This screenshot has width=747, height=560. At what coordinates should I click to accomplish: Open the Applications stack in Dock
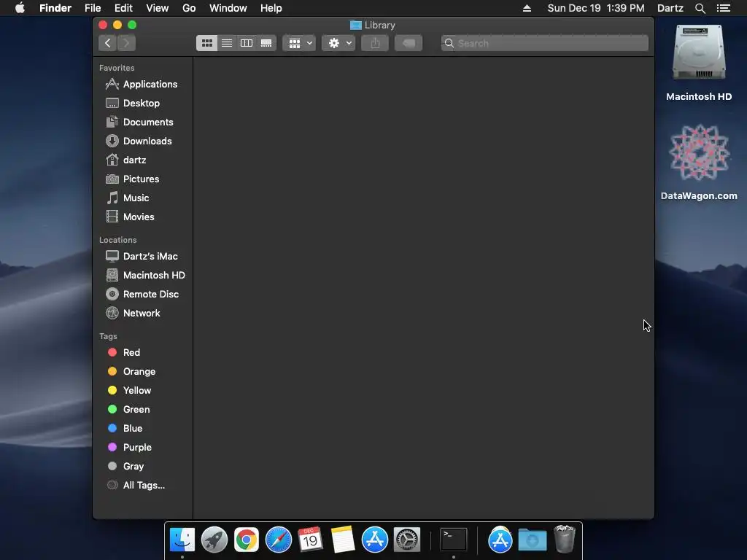[500, 540]
